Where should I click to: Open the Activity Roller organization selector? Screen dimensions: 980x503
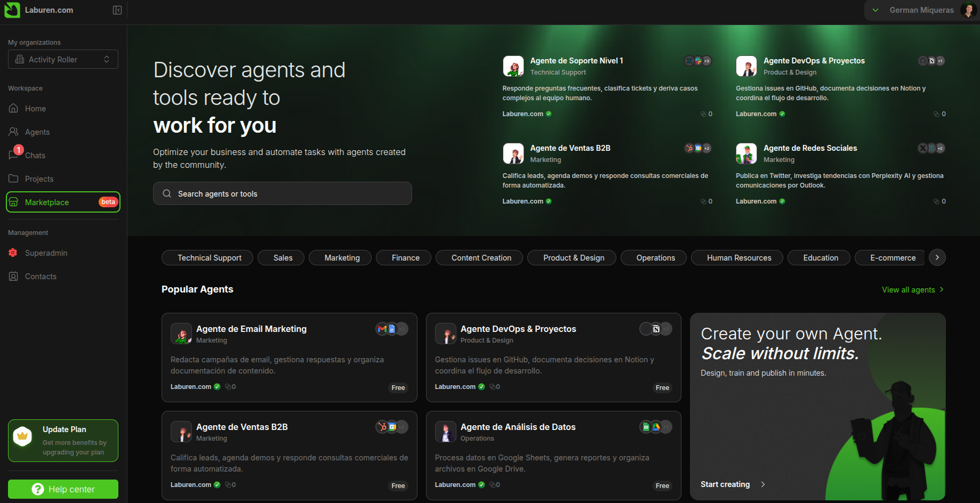tap(62, 59)
